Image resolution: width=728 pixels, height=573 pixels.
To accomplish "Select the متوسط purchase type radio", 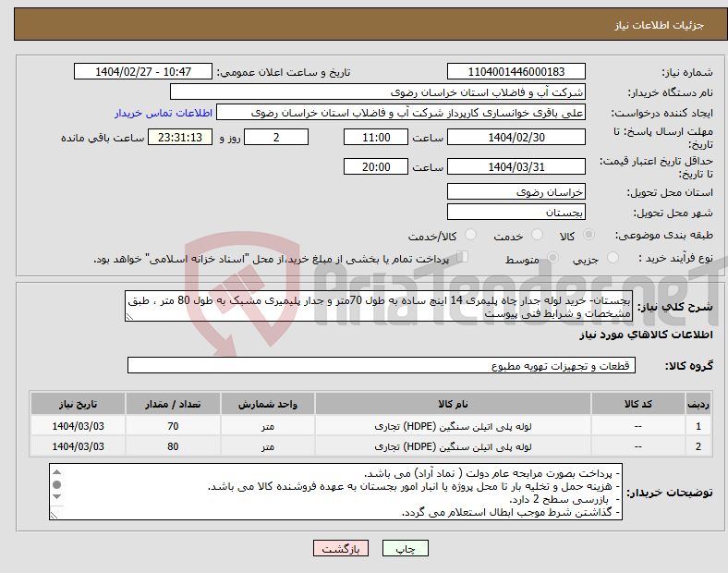I will (553, 257).
